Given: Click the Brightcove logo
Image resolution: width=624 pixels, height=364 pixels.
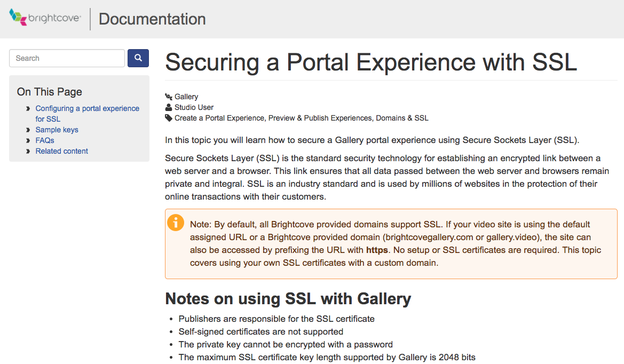Looking at the screenshot, I should 45,18.
